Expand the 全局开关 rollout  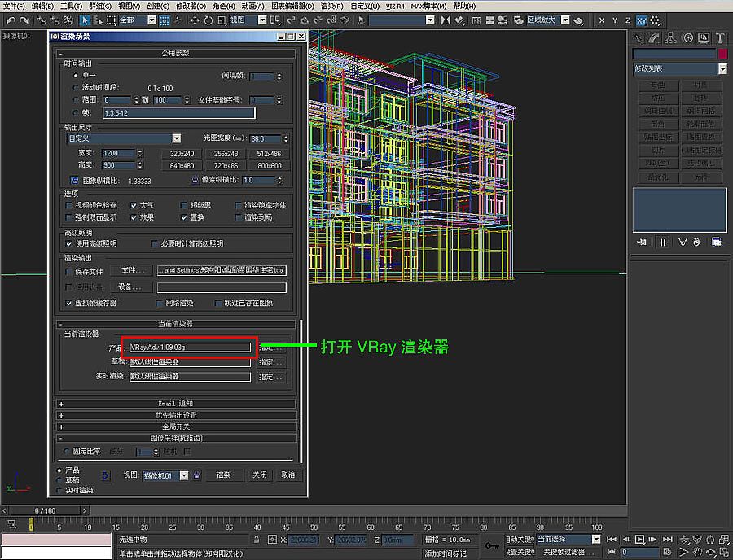(x=176, y=427)
